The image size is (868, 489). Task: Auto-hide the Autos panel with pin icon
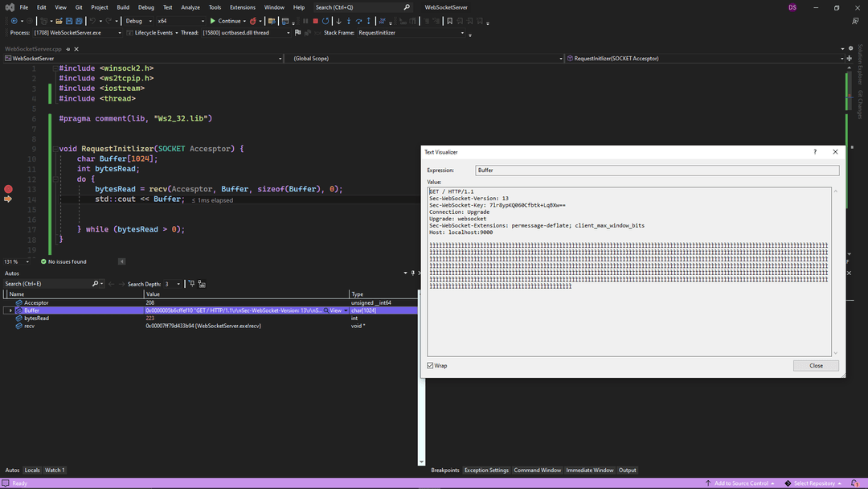point(413,273)
